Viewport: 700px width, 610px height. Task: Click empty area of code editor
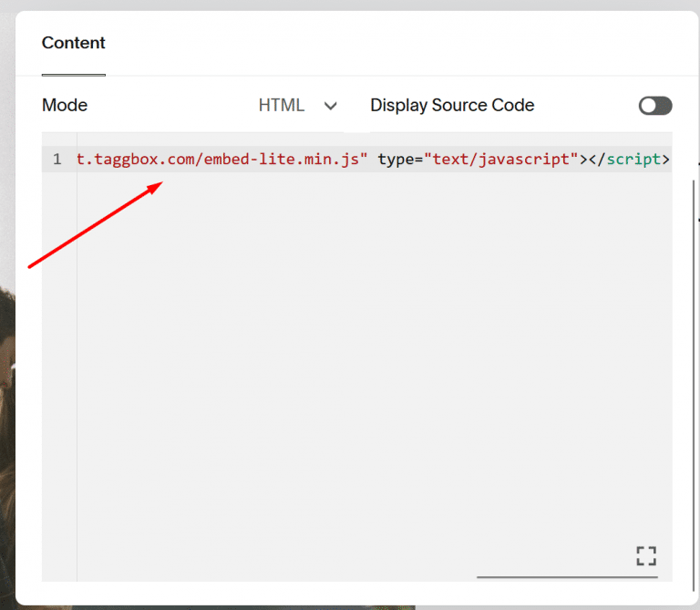[x=365, y=365]
